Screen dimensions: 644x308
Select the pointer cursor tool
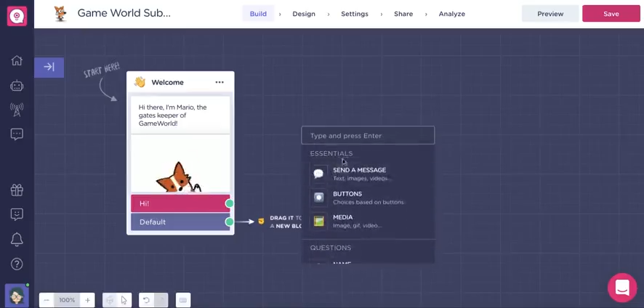pos(124,300)
